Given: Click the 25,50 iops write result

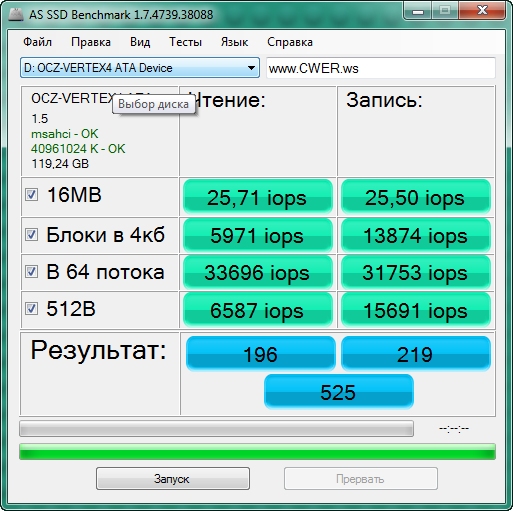Looking at the screenshot, I should (415, 197).
